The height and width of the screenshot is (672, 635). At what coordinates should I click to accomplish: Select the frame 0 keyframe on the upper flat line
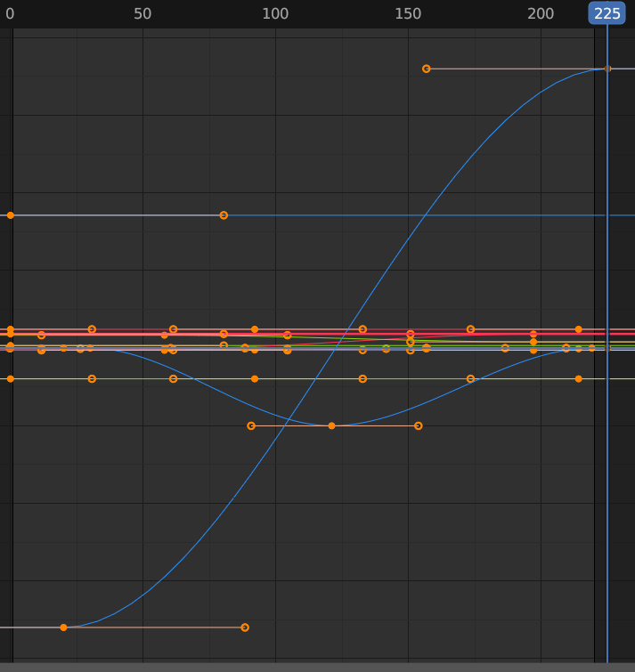tap(11, 215)
